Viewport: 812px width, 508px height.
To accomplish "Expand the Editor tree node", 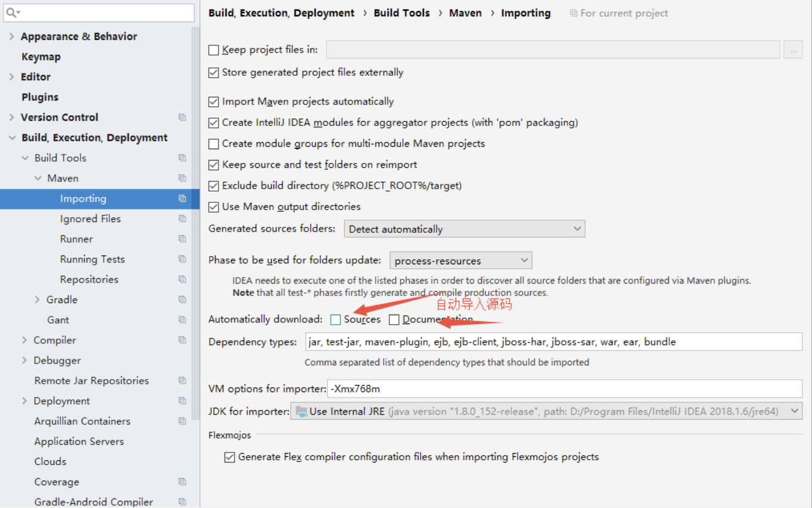I will (11, 77).
